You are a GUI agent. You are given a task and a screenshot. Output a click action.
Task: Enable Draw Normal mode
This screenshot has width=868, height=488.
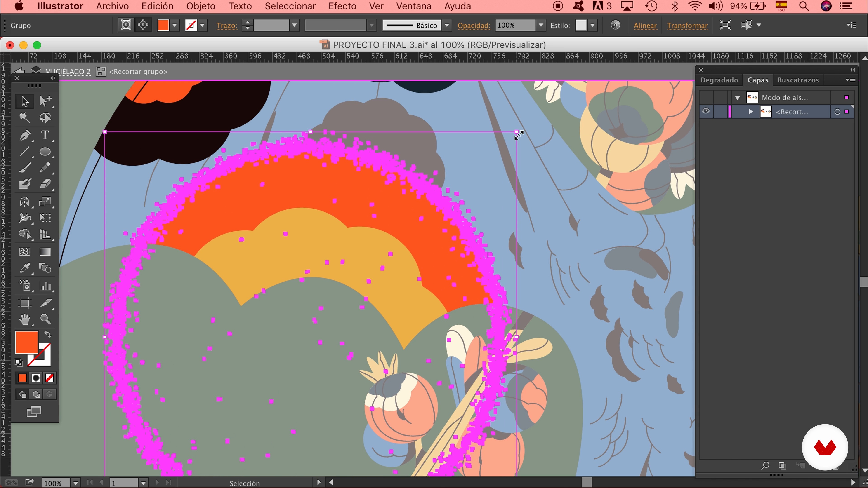[23, 394]
